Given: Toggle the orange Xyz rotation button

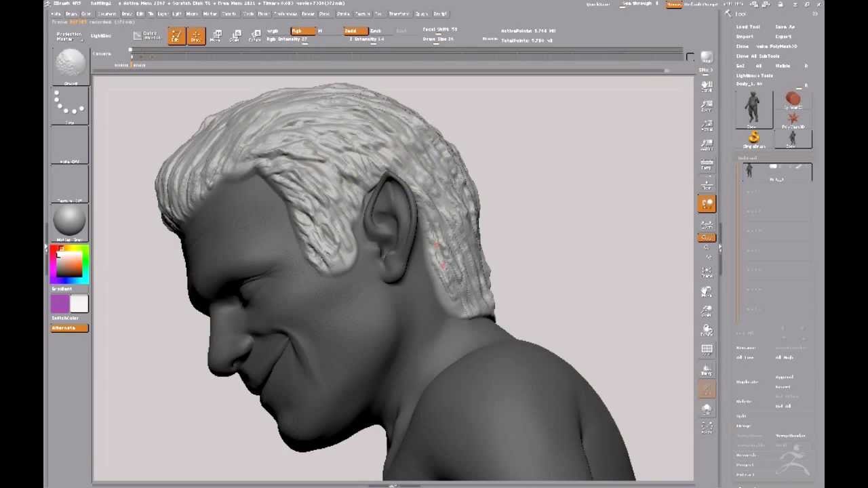Looking at the screenshot, I should 707,237.
